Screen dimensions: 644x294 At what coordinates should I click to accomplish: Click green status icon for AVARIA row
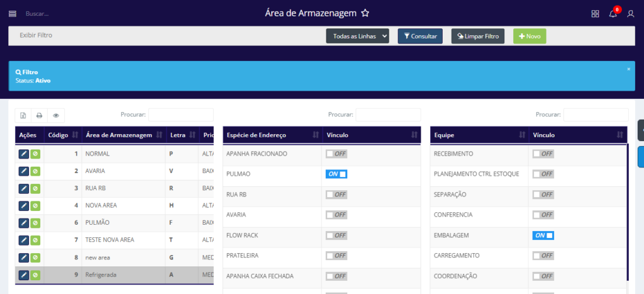point(35,171)
